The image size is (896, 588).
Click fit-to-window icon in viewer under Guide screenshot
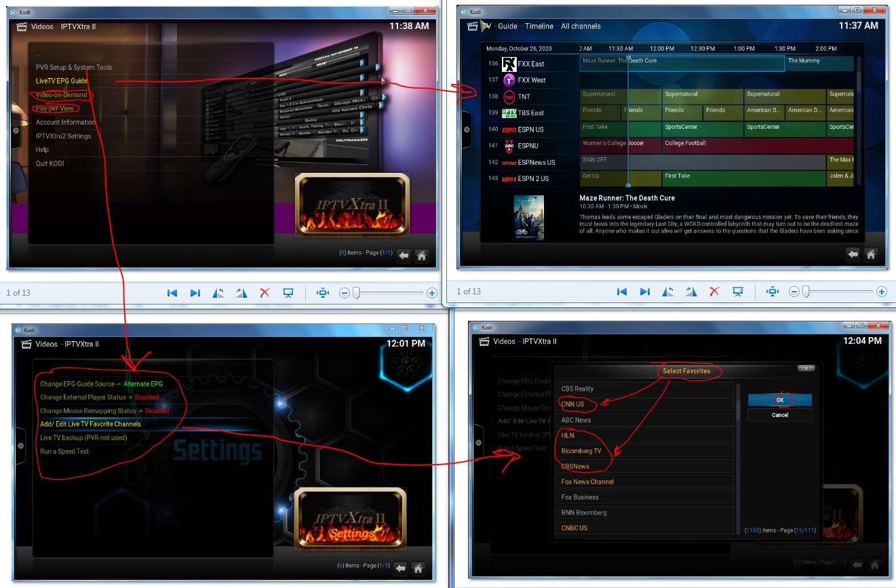[772, 292]
